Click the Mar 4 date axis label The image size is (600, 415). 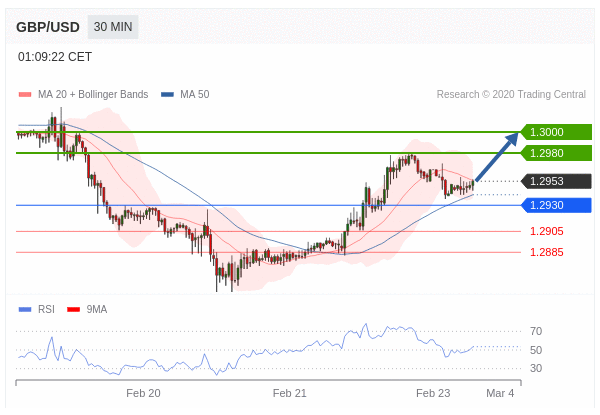point(500,393)
